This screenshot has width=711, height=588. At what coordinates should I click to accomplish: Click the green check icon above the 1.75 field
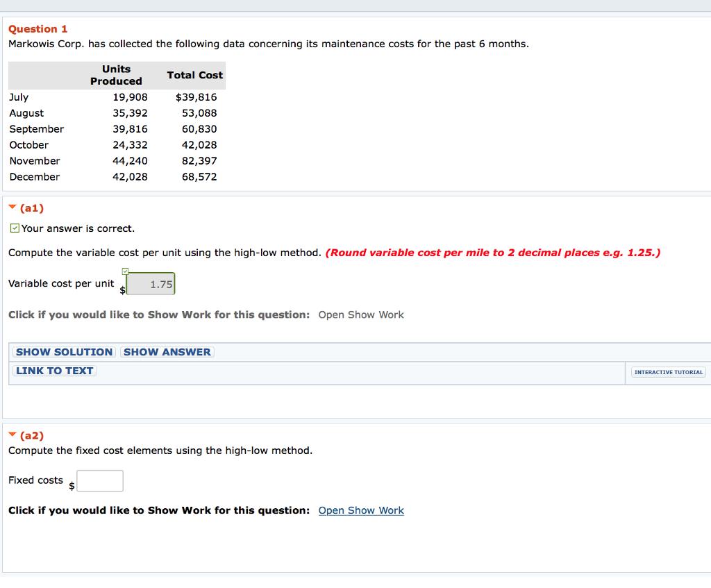125,270
